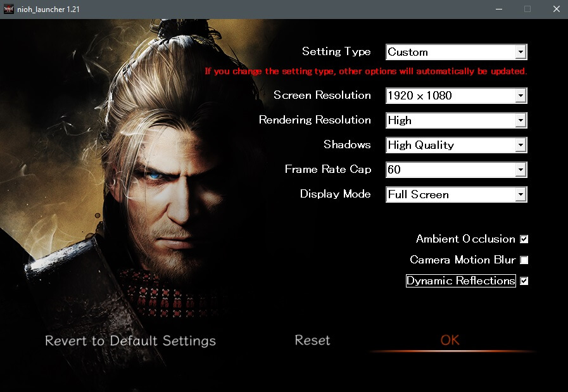
Task: Close the nioh_launcher window
Action: (x=555, y=9)
